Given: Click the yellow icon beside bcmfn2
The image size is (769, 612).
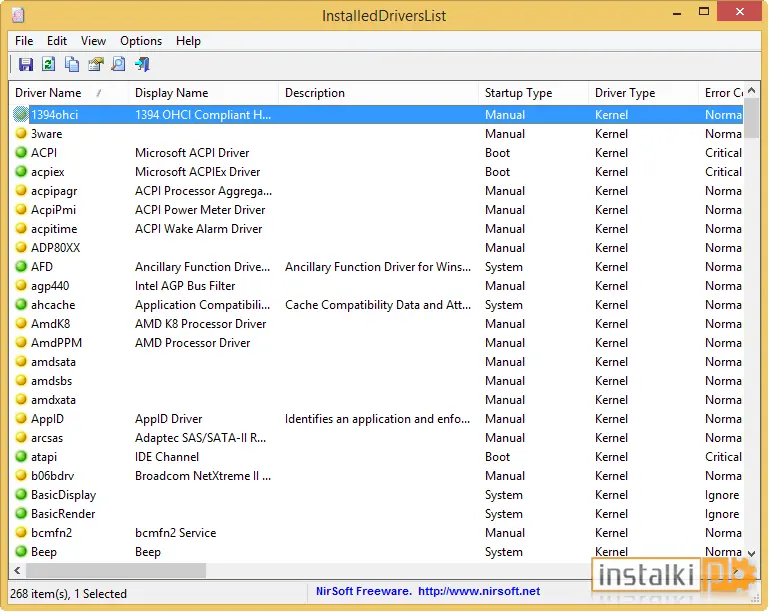Looking at the screenshot, I should 21,533.
